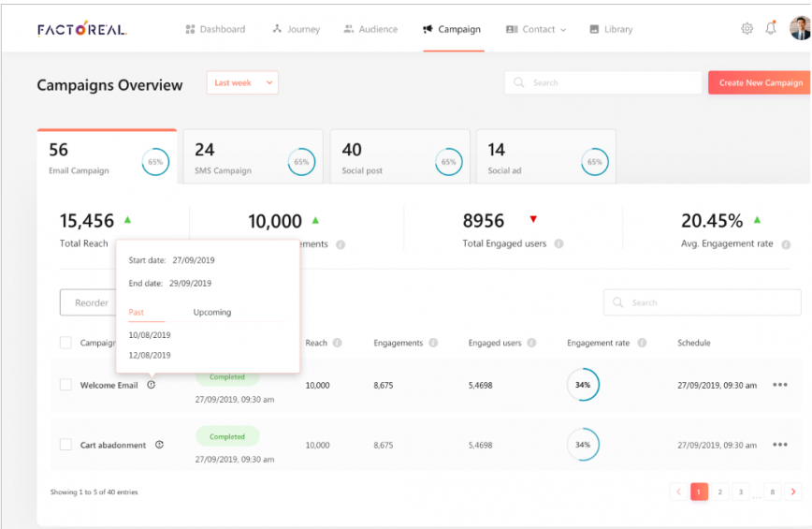The width and height of the screenshot is (812, 529).
Task: Click the user profile avatar
Action: coord(800,29)
